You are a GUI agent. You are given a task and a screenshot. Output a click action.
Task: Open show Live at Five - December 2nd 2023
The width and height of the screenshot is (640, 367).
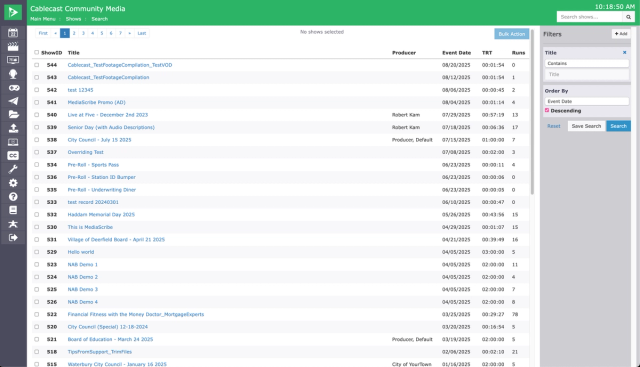tap(108, 115)
